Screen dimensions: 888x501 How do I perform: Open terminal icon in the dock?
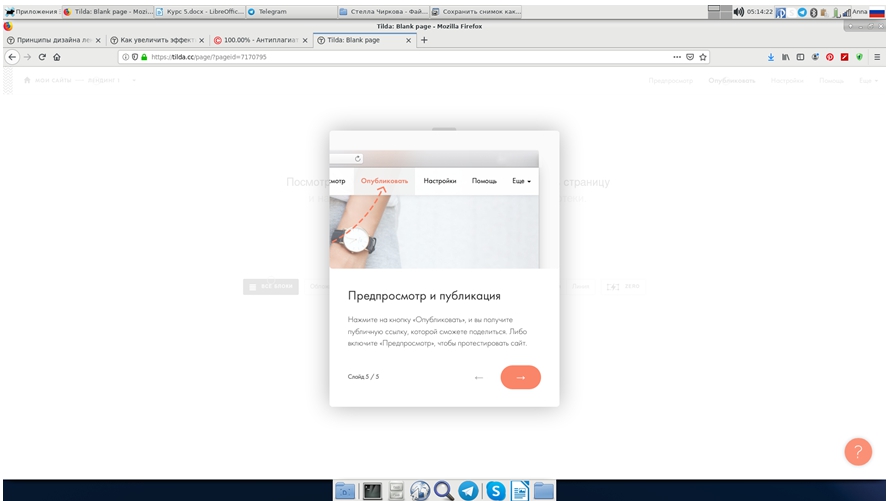tap(371, 490)
